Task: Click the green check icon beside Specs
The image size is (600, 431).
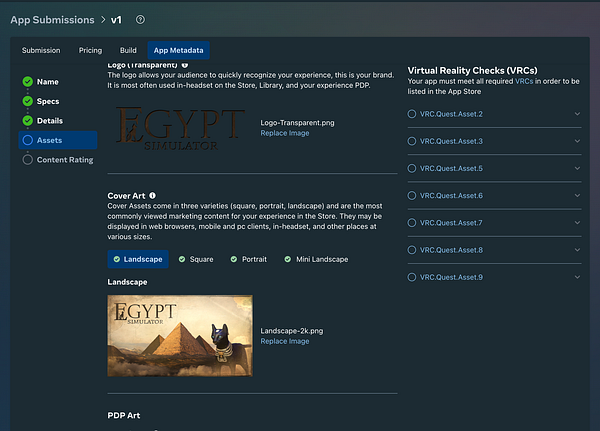Action: click(28, 101)
